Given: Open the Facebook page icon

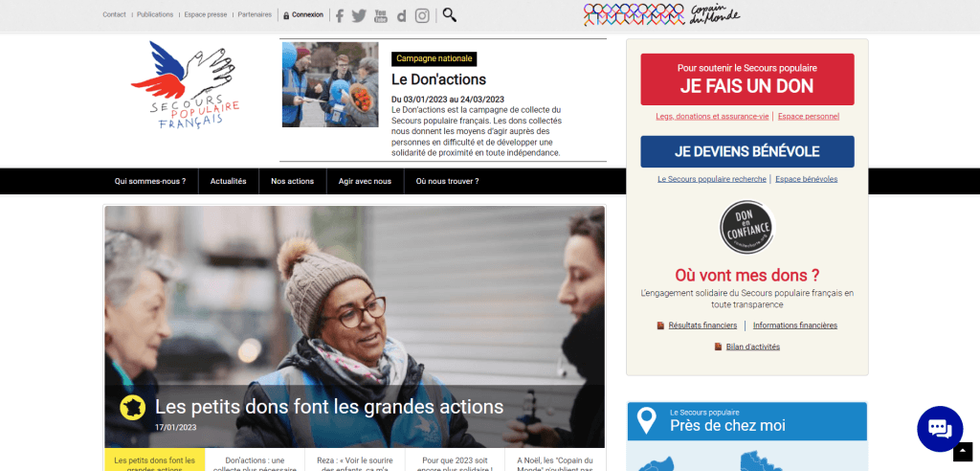Looking at the screenshot, I should [x=340, y=15].
